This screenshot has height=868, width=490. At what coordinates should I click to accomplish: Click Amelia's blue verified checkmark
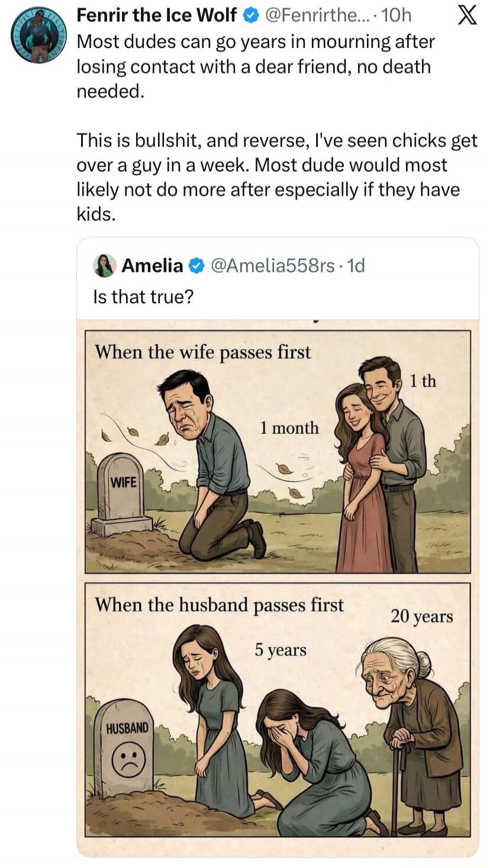pos(196,266)
